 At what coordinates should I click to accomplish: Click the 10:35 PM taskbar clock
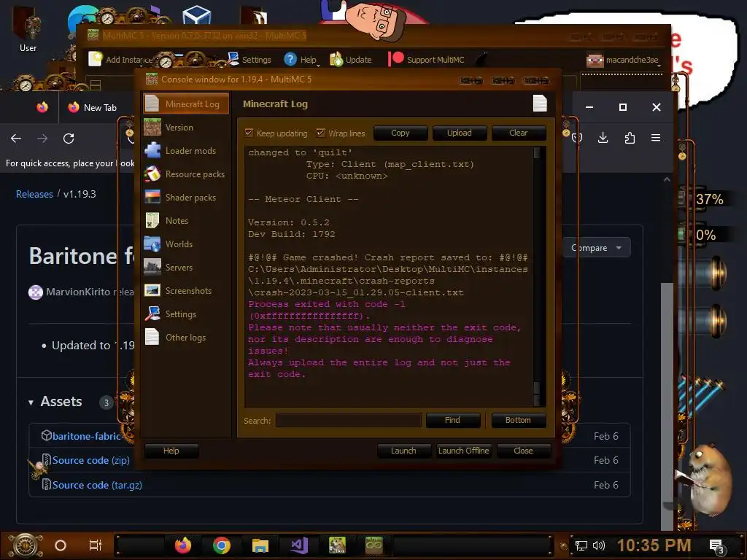(x=654, y=545)
